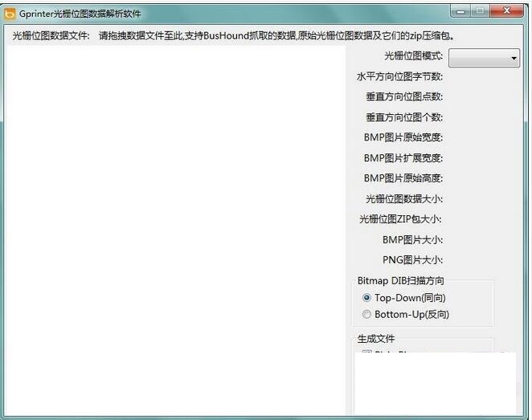Close the Gprinter parsing software window
This screenshot has width=532, height=420.
pos(508,11)
